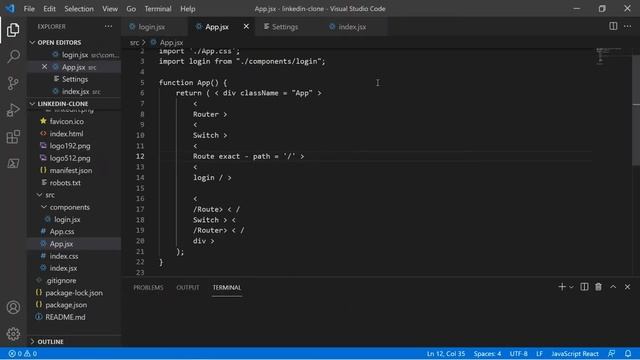Split the terminal panel
This screenshot has width=640, height=360.
point(584,287)
